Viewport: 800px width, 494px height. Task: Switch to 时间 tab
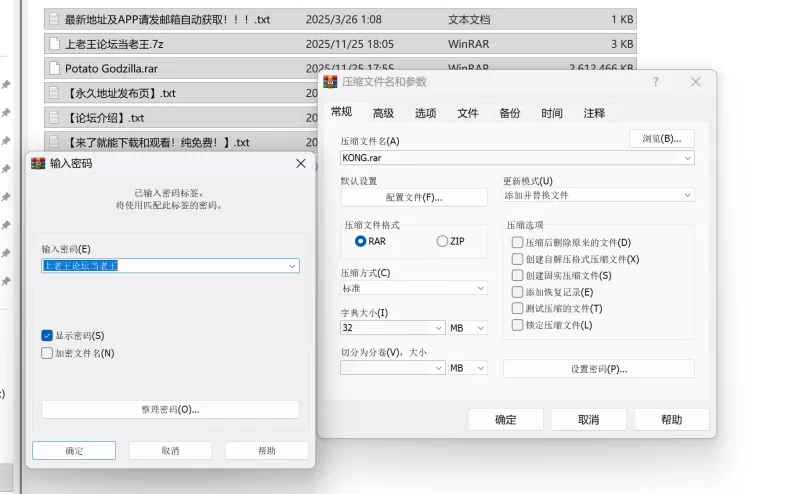click(552, 113)
